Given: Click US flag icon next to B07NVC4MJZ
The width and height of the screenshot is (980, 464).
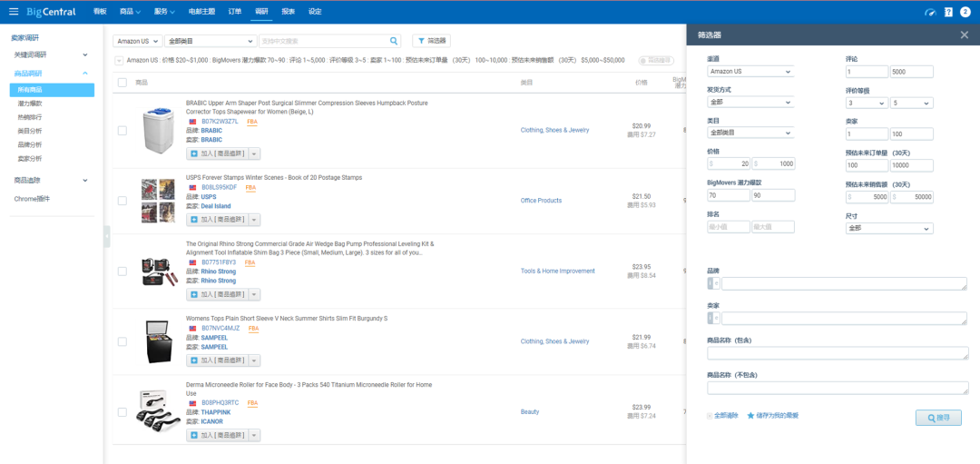Looking at the screenshot, I should point(192,328).
